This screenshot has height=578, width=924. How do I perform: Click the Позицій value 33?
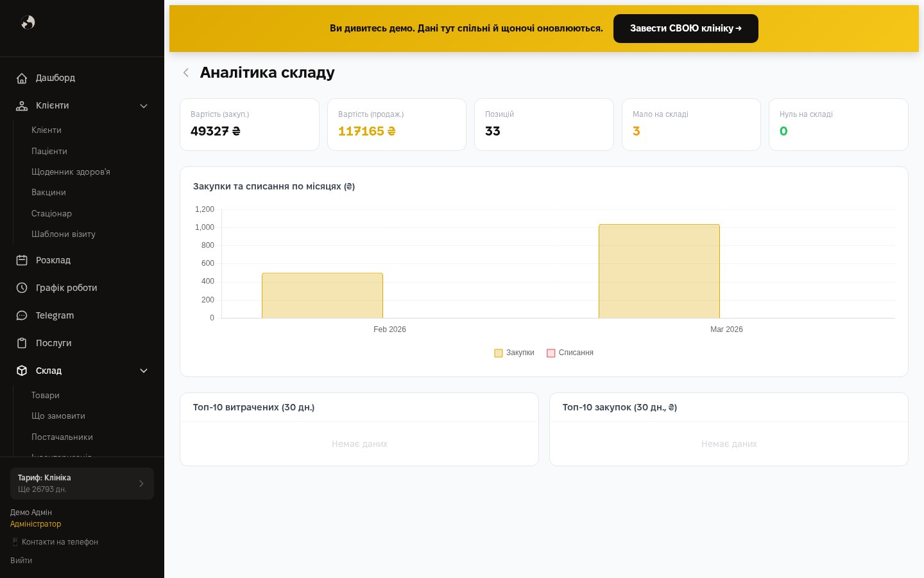[493, 131]
